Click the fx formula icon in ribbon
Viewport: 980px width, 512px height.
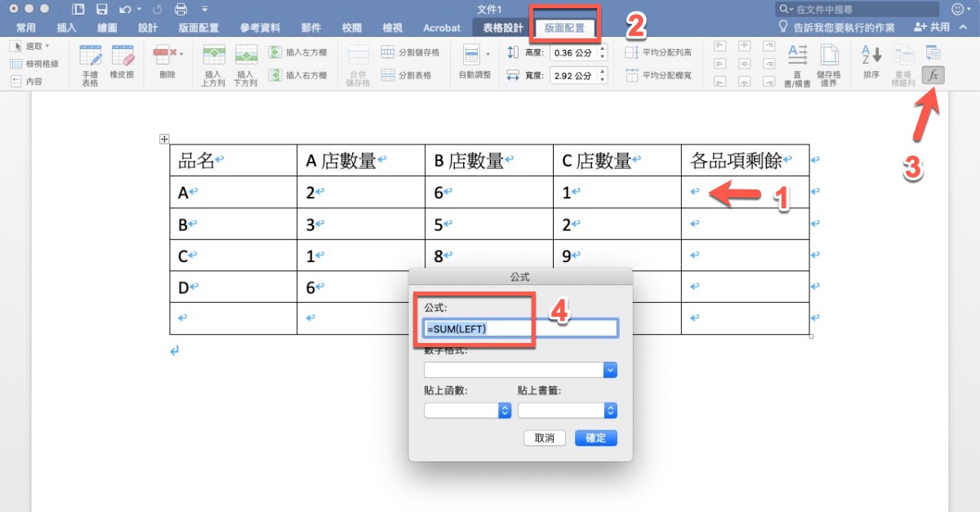click(933, 75)
